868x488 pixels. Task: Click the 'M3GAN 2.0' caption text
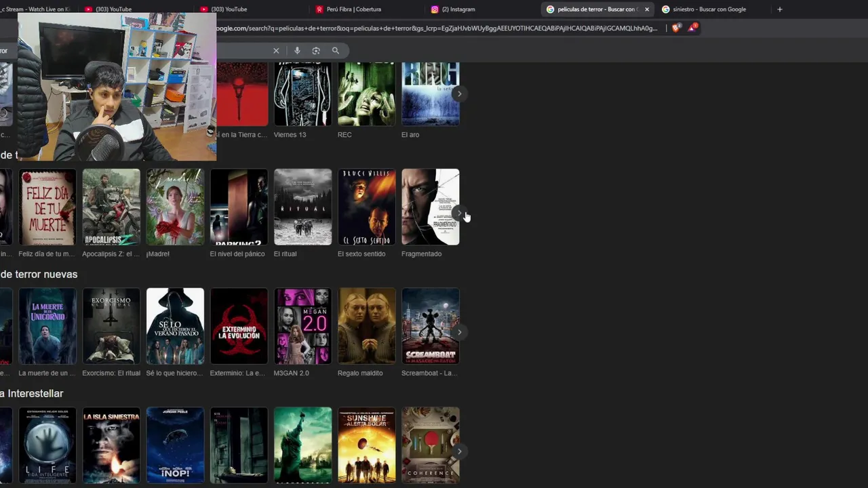tap(291, 373)
